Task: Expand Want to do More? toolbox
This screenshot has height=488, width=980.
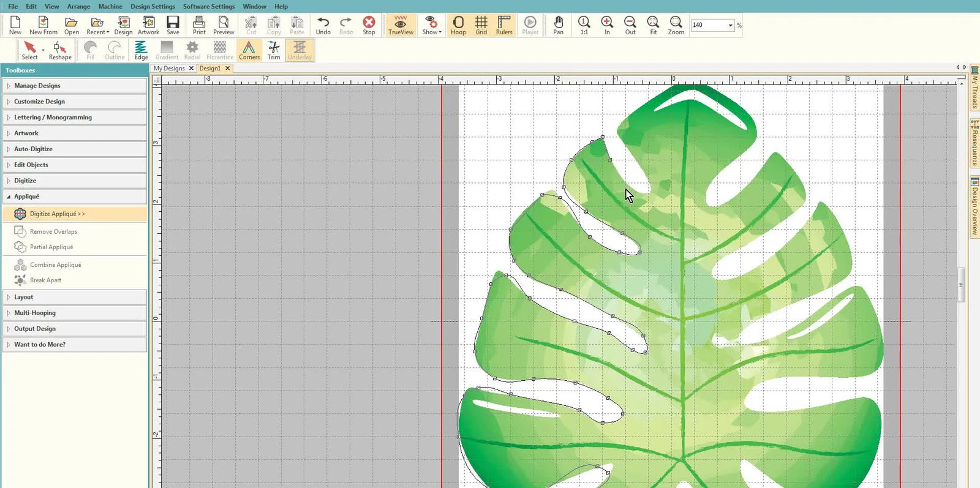Action: tap(75, 345)
